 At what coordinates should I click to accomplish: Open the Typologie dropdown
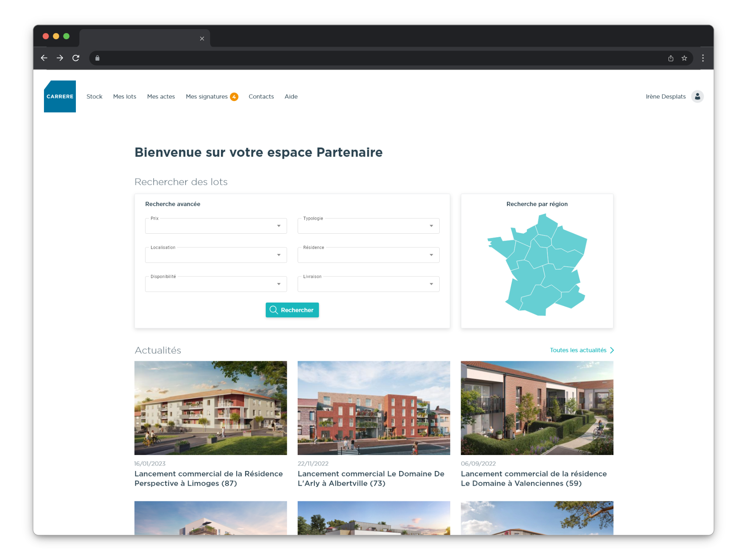[x=368, y=226]
